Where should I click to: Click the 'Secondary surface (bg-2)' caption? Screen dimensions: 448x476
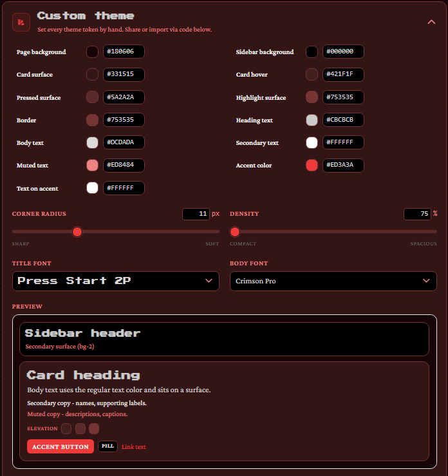(60, 347)
